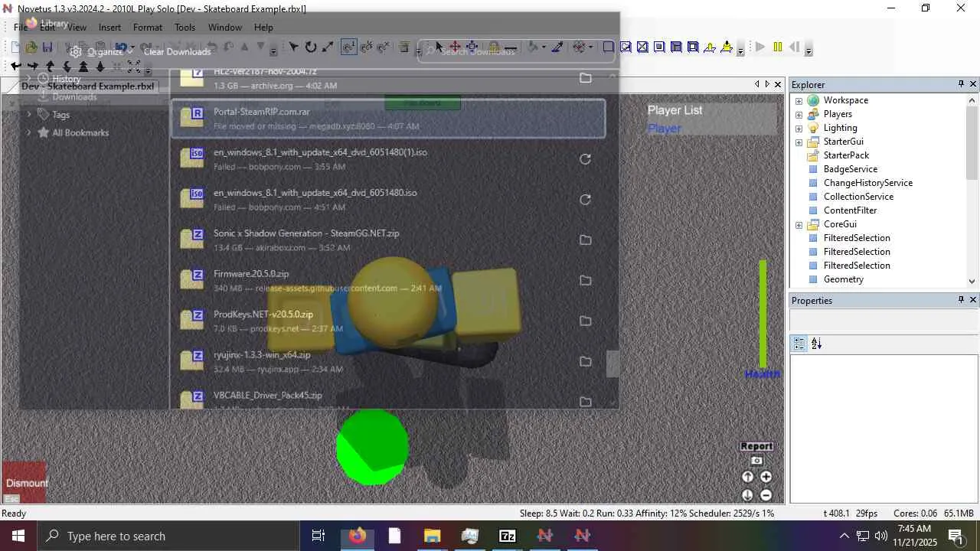Select StarterPack in Explorer
This screenshot has width=980, height=551.
coord(846,155)
